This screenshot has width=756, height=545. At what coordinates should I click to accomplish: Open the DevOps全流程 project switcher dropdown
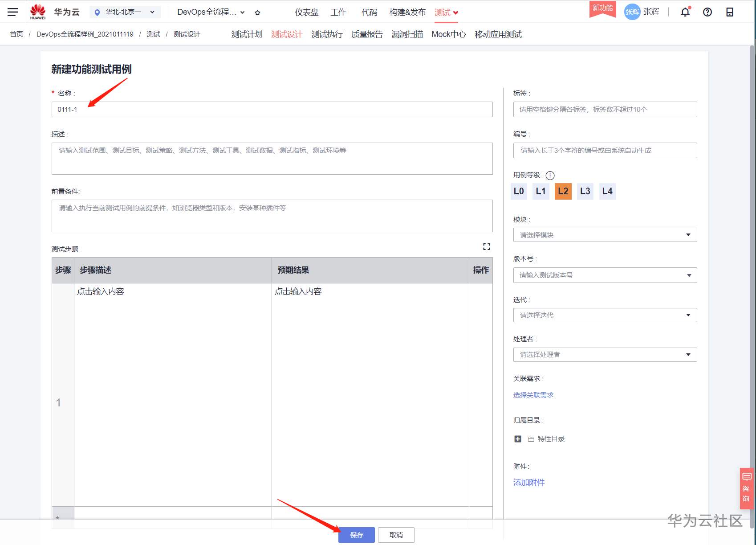coord(211,12)
